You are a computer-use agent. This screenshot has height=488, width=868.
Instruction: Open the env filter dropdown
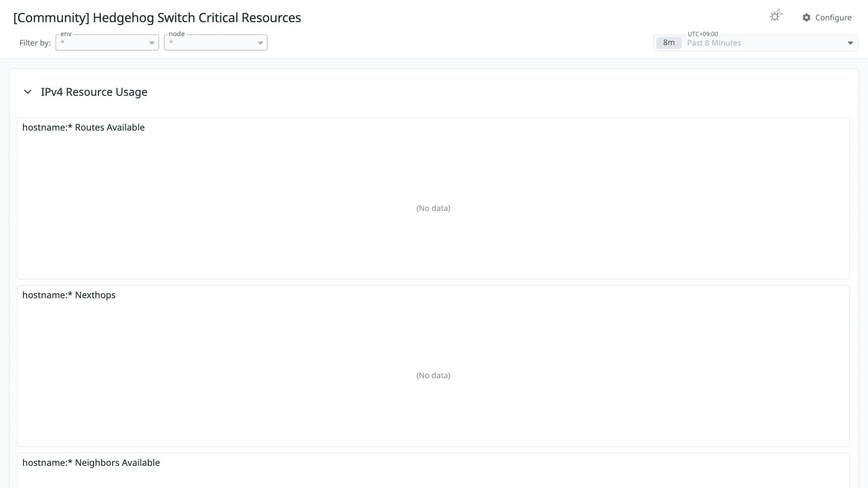coord(107,42)
